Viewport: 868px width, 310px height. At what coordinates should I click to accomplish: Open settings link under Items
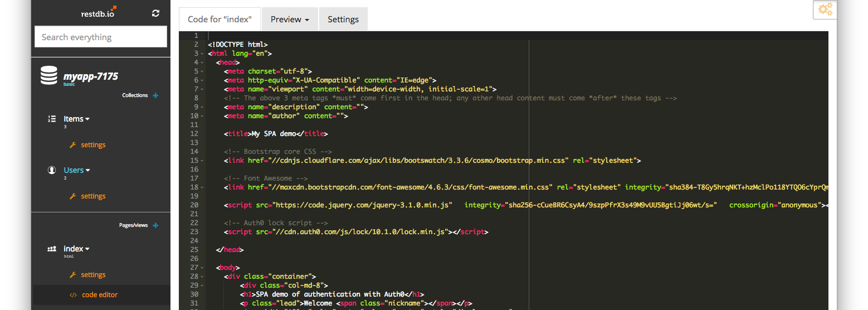(93, 145)
